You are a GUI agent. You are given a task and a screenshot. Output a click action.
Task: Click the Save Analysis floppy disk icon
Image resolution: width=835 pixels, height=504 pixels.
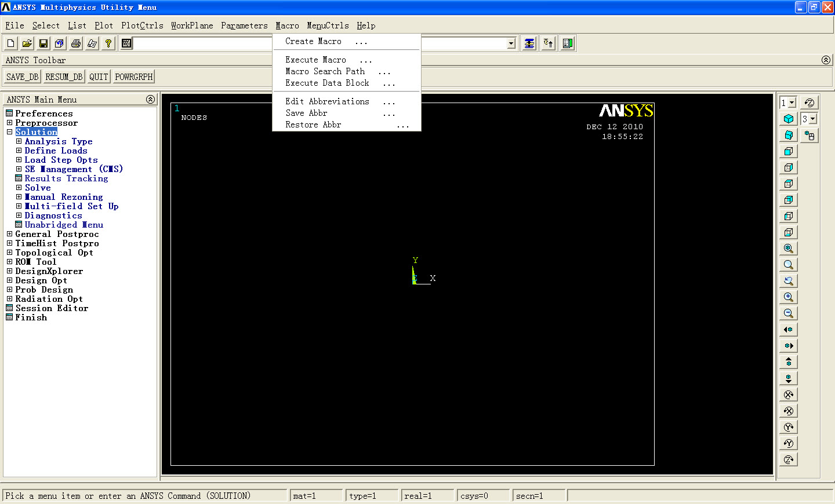43,43
